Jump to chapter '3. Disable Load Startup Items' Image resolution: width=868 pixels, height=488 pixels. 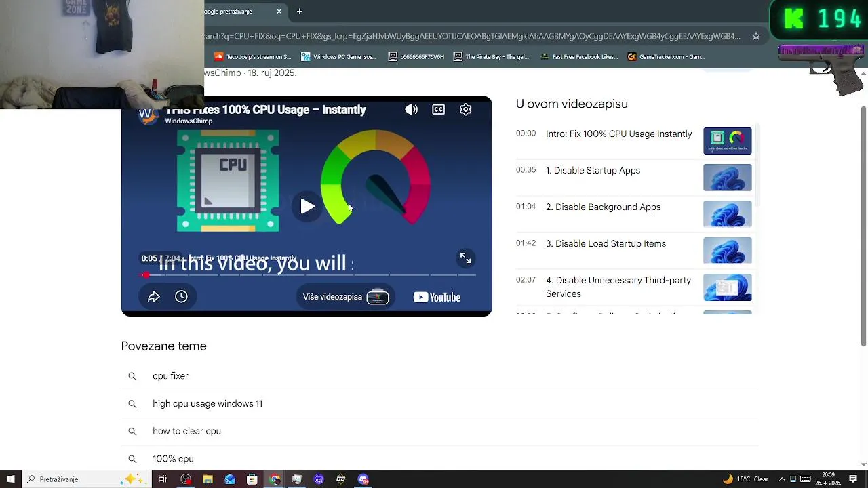606,244
